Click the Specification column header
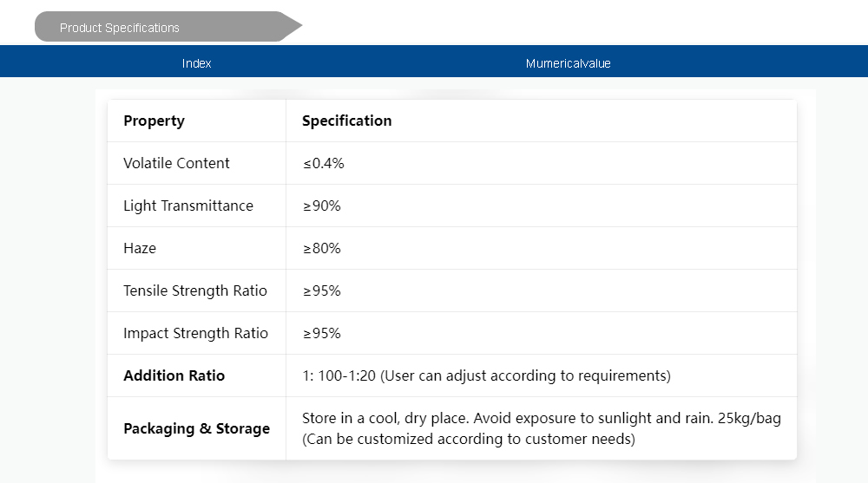868x483 pixels. tap(346, 121)
